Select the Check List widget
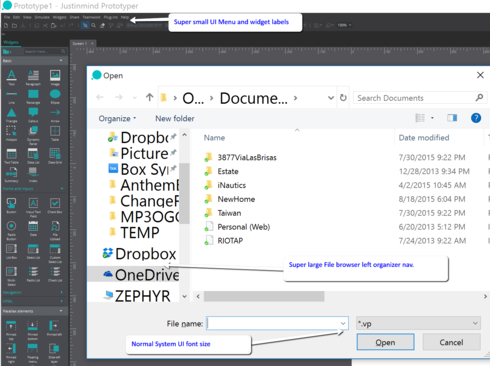 55,274
